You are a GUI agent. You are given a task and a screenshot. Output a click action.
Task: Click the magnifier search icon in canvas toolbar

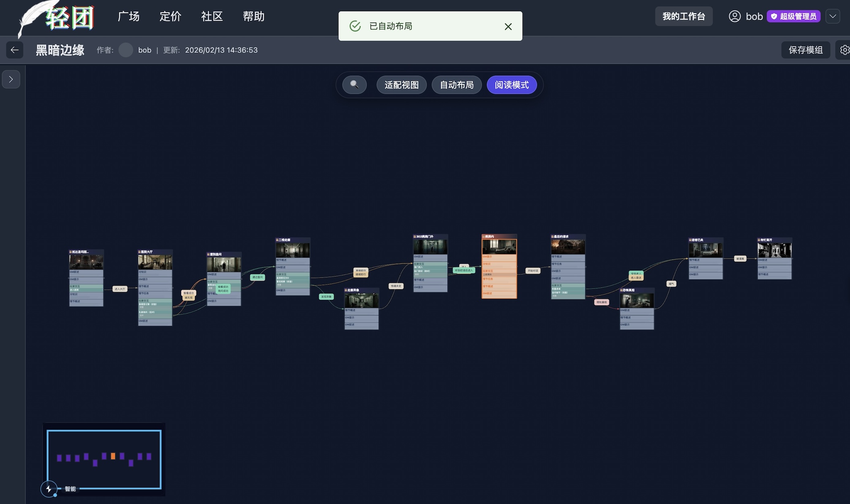[x=354, y=85]
